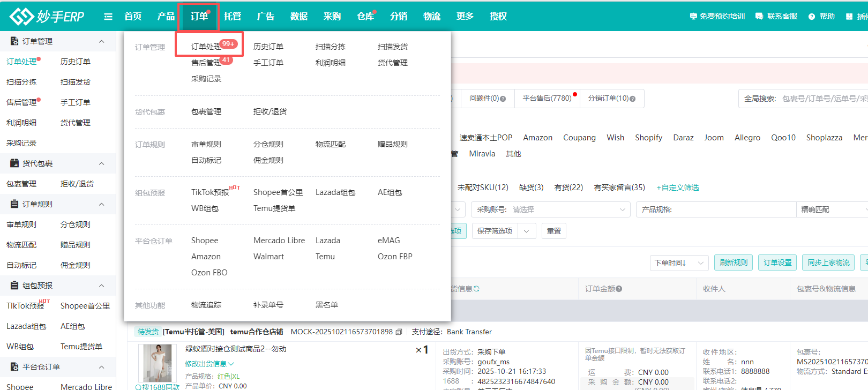Expand the arrow beside 保存筛选项
This screenshot has height=390, width=868.
pyautogui.click(x=527, y=231)
